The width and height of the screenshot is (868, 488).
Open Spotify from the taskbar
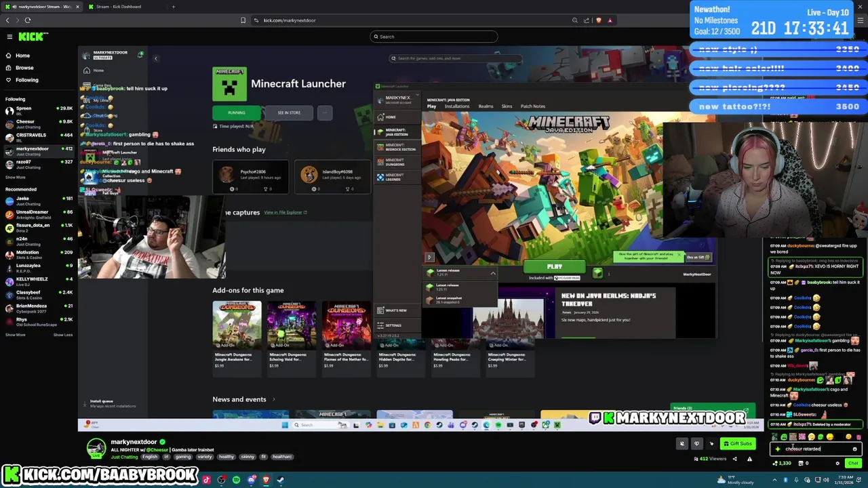236,480
